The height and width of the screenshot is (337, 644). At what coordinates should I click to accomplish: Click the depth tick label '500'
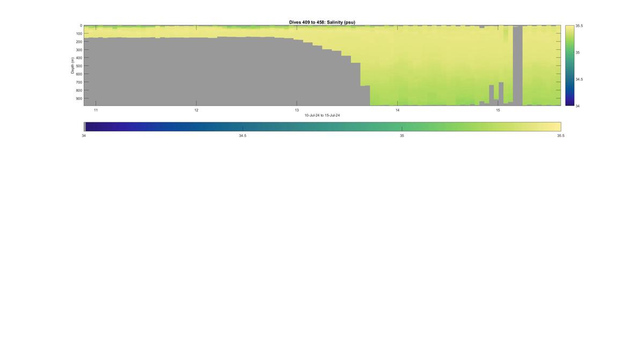(79, 66)
